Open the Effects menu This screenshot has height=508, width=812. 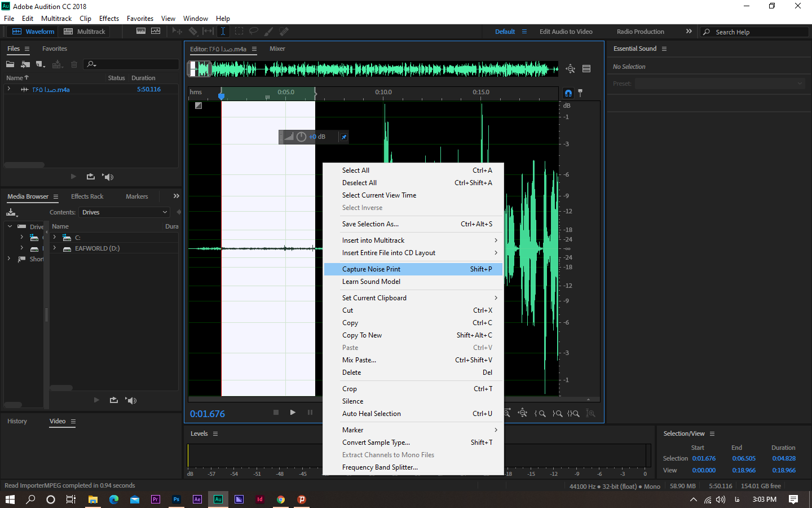coord(109,19)
